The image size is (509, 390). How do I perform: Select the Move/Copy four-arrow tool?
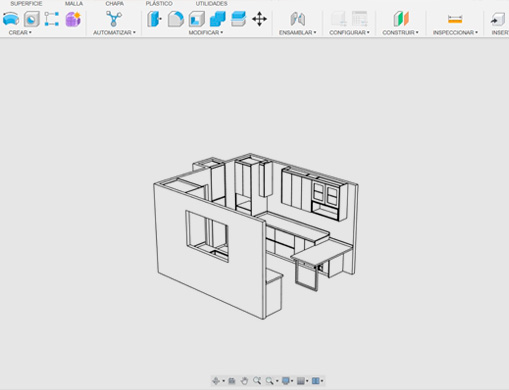(x=259, y=19)
